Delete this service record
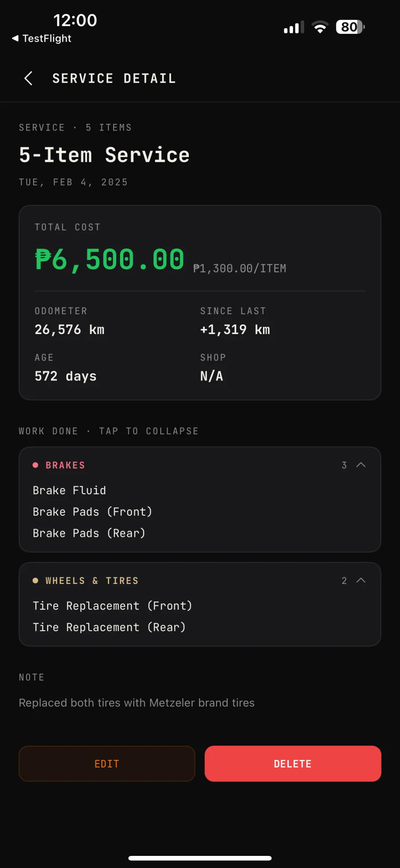Image resolution: width=400 pixels, height=868 pixels. 293,764
